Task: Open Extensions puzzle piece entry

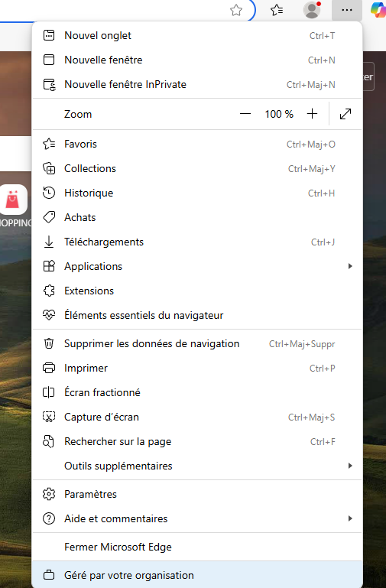Action: [197, 291]
